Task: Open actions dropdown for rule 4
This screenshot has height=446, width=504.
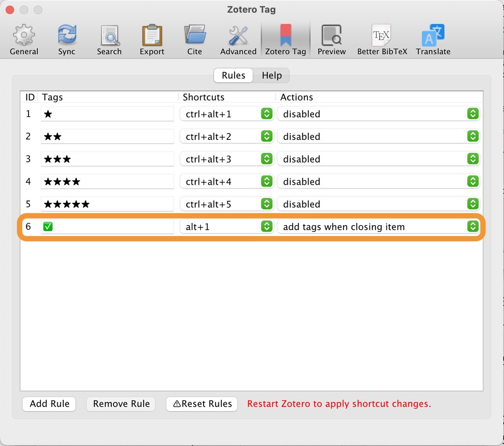Action: [378, 182]
